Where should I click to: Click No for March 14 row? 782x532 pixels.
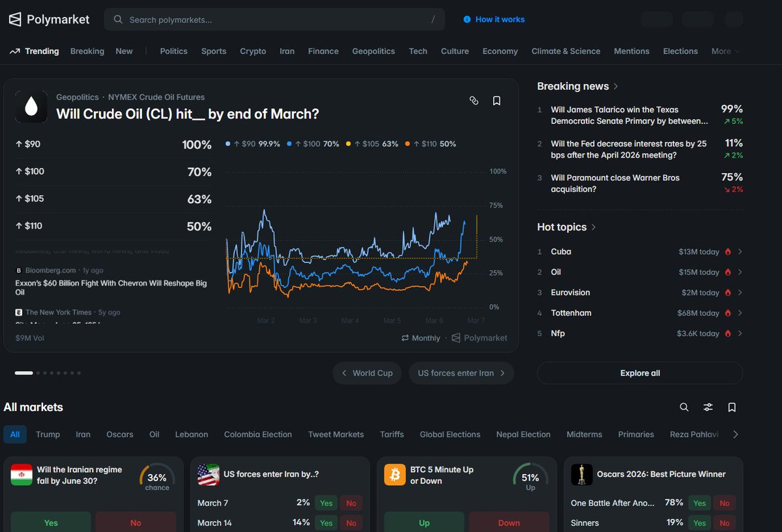351,523
